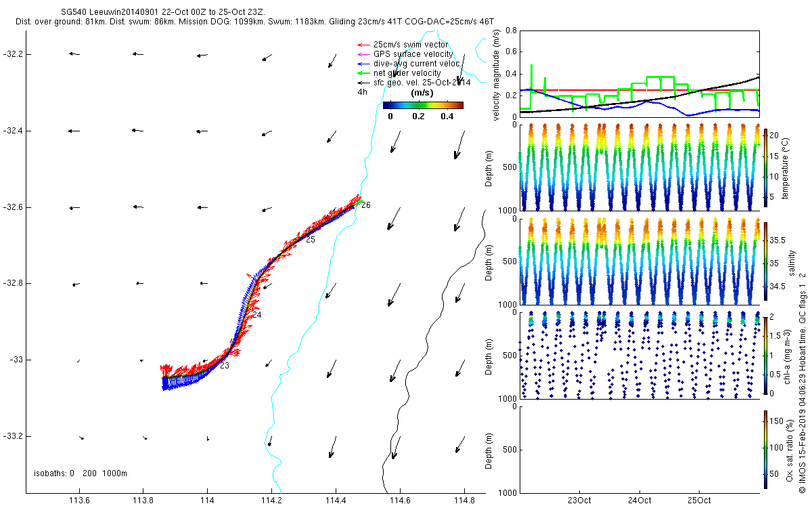The height and width of the screenshot is (508, 812).
Task: Click the 150 tick on oxygen colorbar
Action: pyautogui.click(x=775, y=421)
